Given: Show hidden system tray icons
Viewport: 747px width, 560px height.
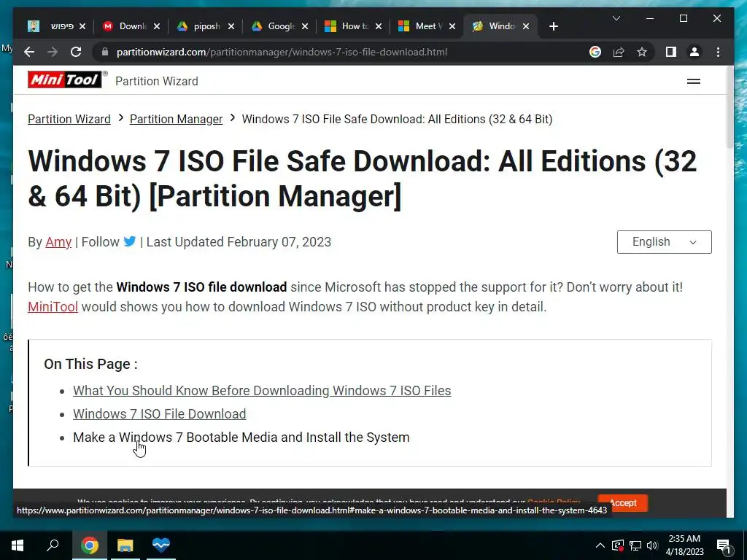Looking at the screenshot, I should pos(600,545).
